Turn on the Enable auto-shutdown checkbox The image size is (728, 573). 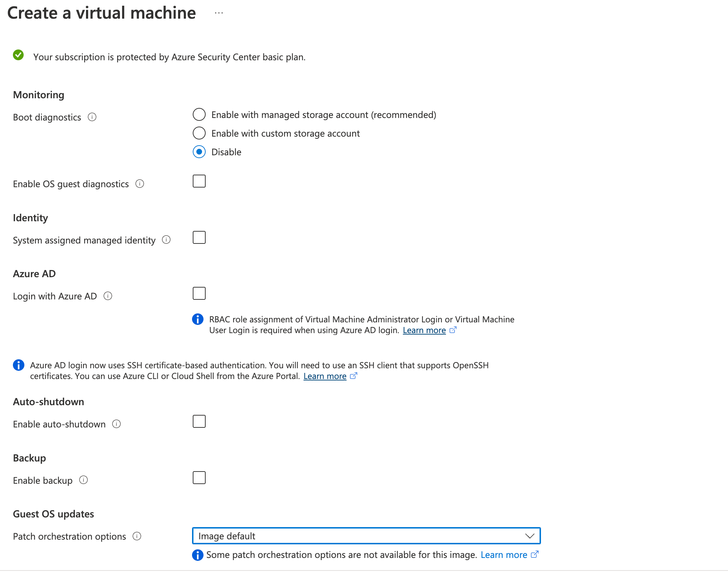[199, 422]
